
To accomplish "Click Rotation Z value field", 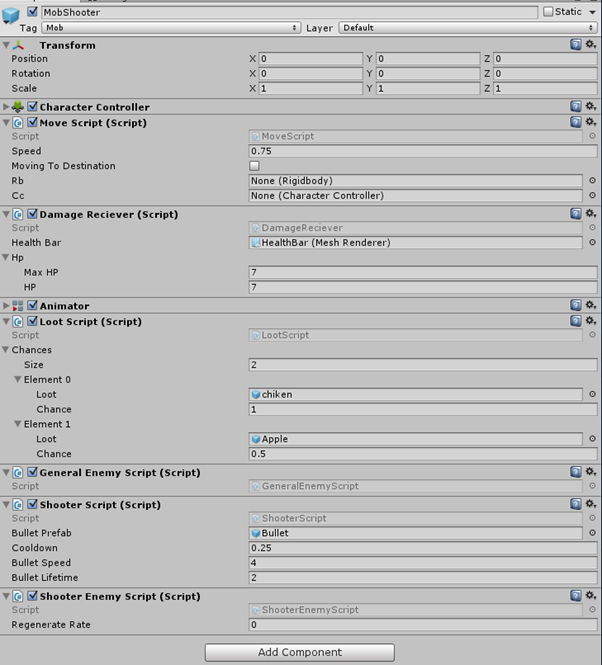I will coord(545,74).
